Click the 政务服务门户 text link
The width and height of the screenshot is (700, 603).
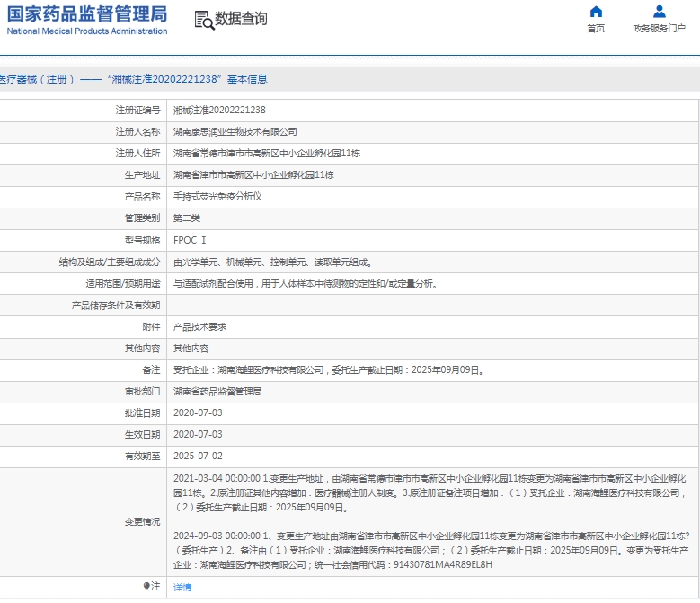tap(659, 29)
